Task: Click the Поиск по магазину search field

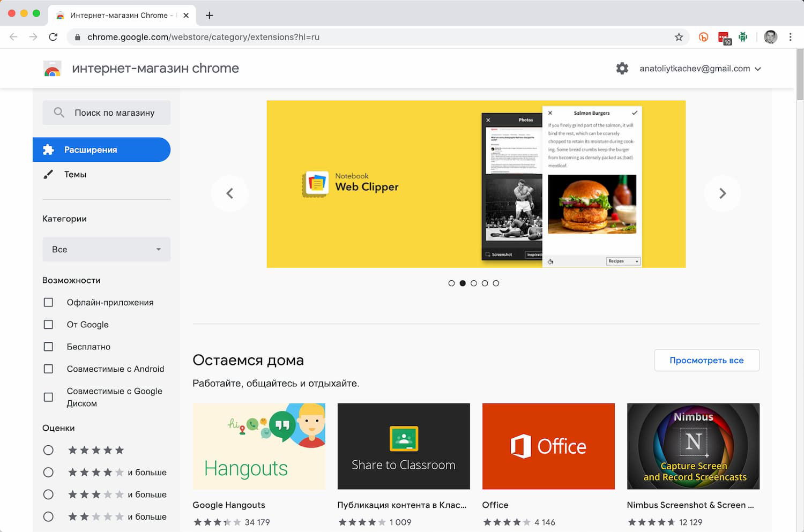Action: click(106, 113)
